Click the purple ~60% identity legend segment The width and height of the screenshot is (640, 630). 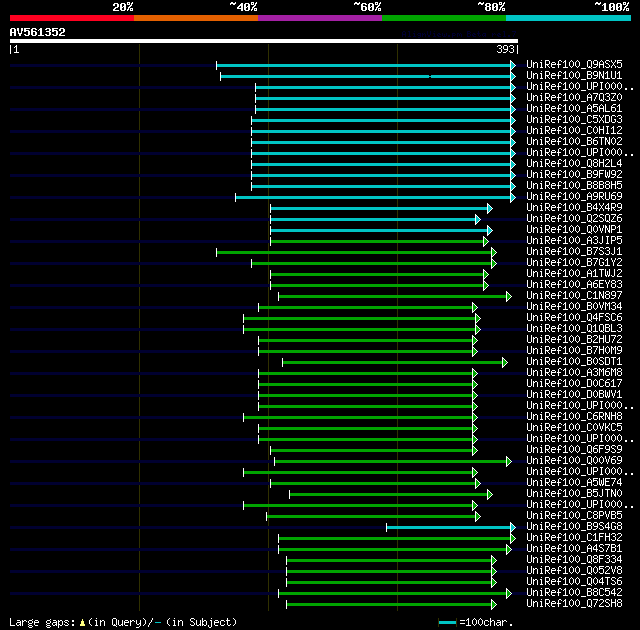click(320, 18)
